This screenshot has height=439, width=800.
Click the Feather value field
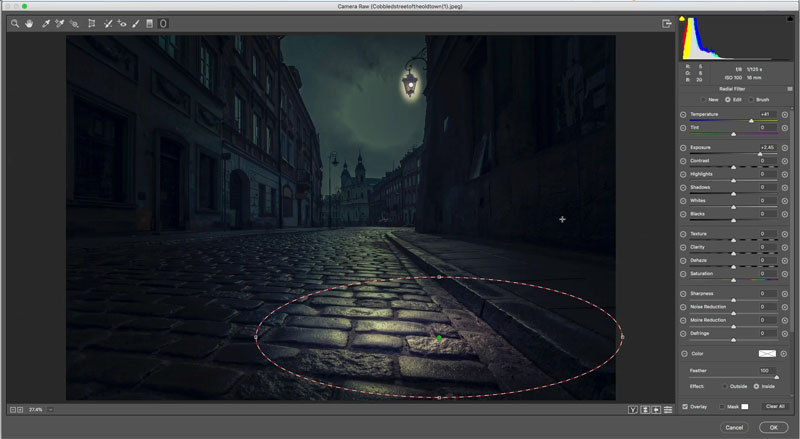tap(766, 371)
